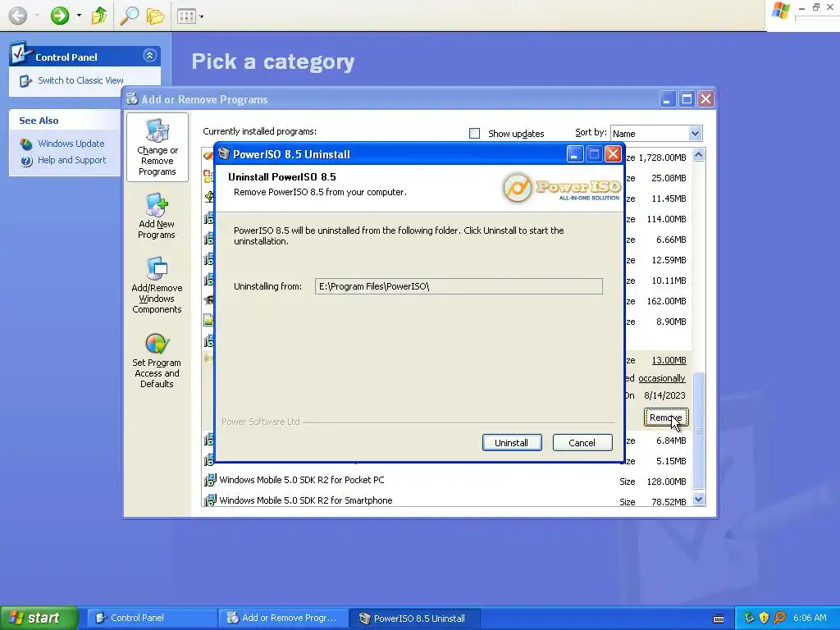Viewport: 840px width, 630px height.
Task: Switch to Control Panel taskbar button
Action: [152, 619]
